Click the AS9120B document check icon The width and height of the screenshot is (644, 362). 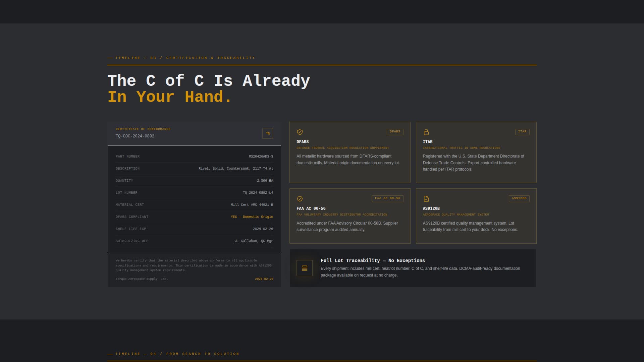pos(426,199)
